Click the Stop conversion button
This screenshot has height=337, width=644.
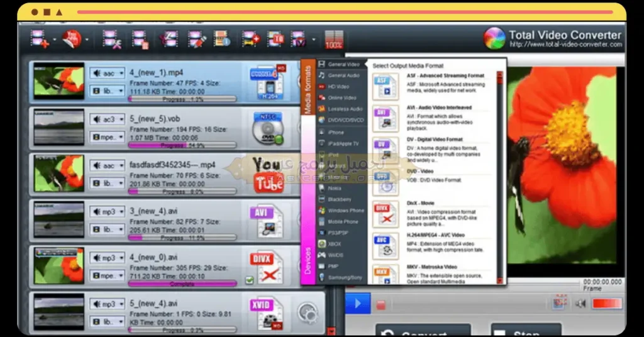526,330
